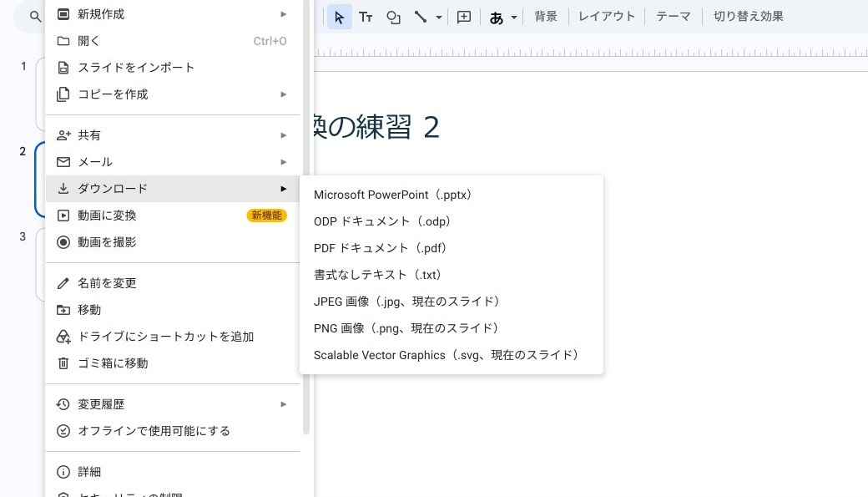Screen dimensions: 868x497
Task: Download as 書式なしテキスト (.txt)
Action: point(452,275)
